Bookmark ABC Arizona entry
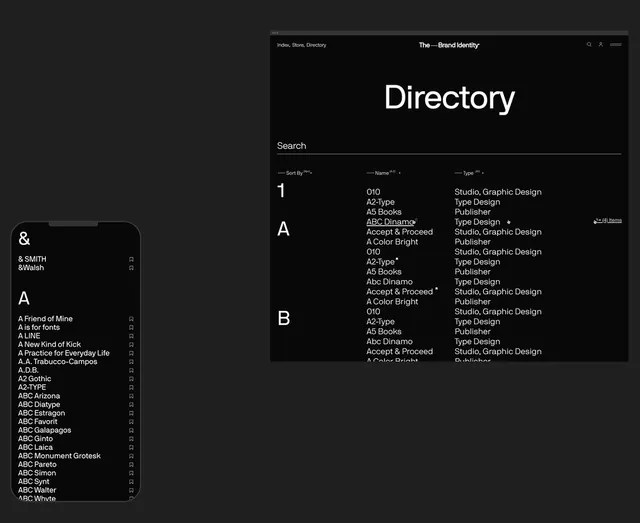Viewport: 640px width, 523px height. (131, 396)
